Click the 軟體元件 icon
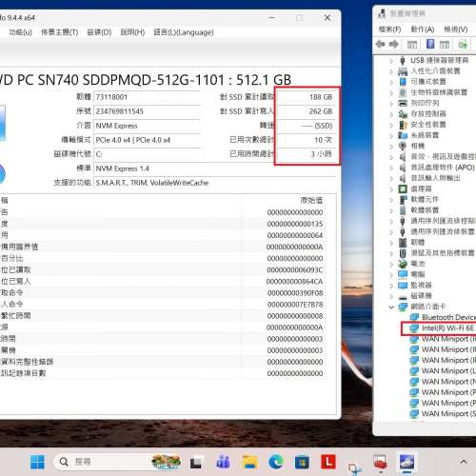The width and height of the screenshot is (476, 476). click(x=403, y=200)
